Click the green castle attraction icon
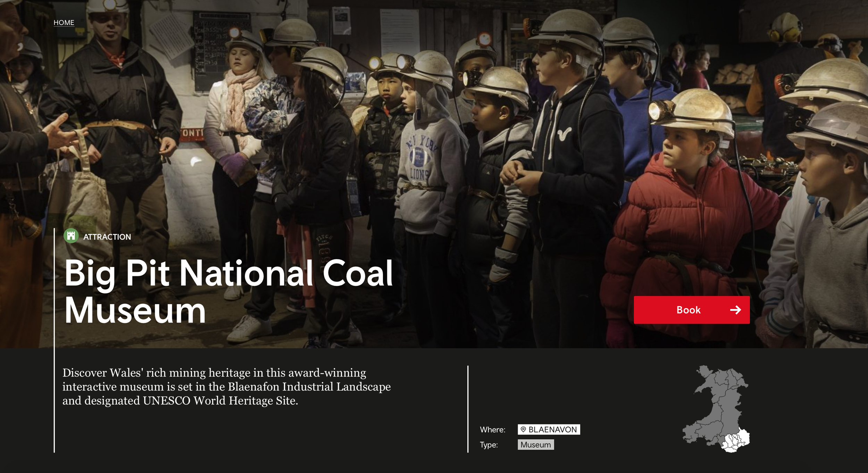This screenshot has height=473, width=868. pos(71,236)
